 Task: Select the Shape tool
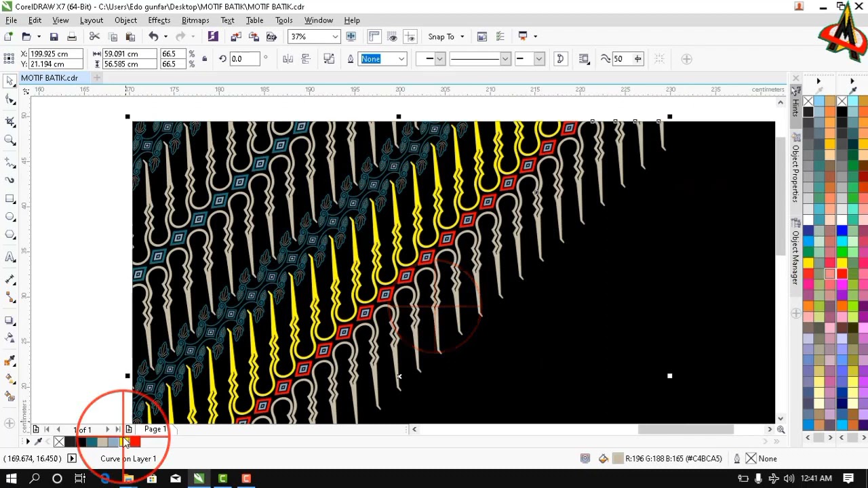(x=9, y=100)
